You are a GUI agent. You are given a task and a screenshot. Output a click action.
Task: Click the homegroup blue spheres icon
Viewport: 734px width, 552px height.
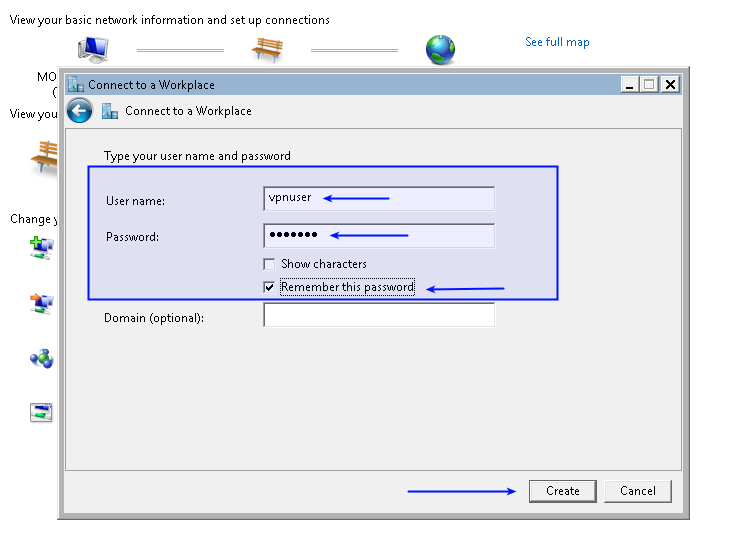pyautogui.click(x=41, y=358)
